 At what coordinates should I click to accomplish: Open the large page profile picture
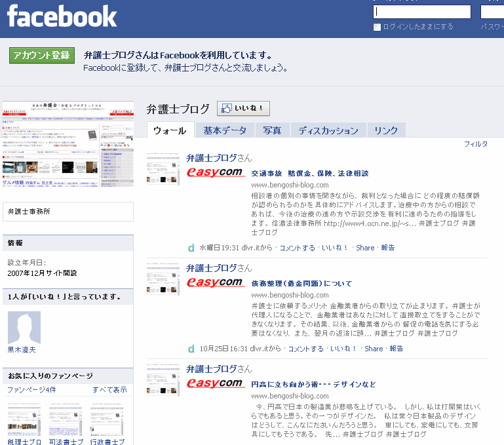[x=68, y=144]
